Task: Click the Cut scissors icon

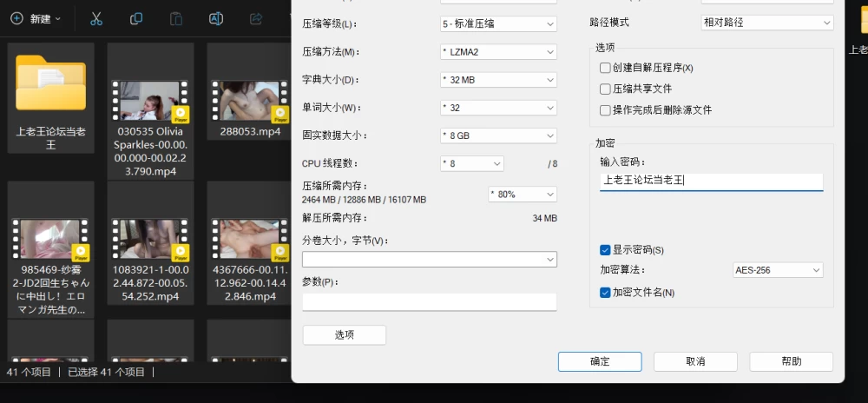Action: 96,19
